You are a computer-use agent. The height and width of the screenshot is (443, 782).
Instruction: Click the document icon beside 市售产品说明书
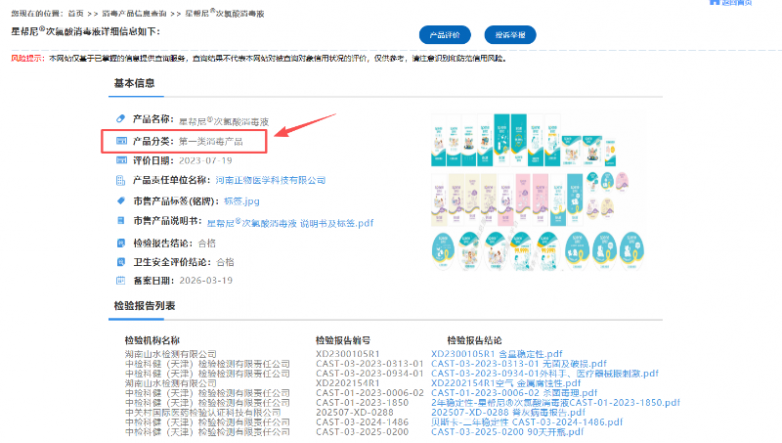tap(120, 220)
